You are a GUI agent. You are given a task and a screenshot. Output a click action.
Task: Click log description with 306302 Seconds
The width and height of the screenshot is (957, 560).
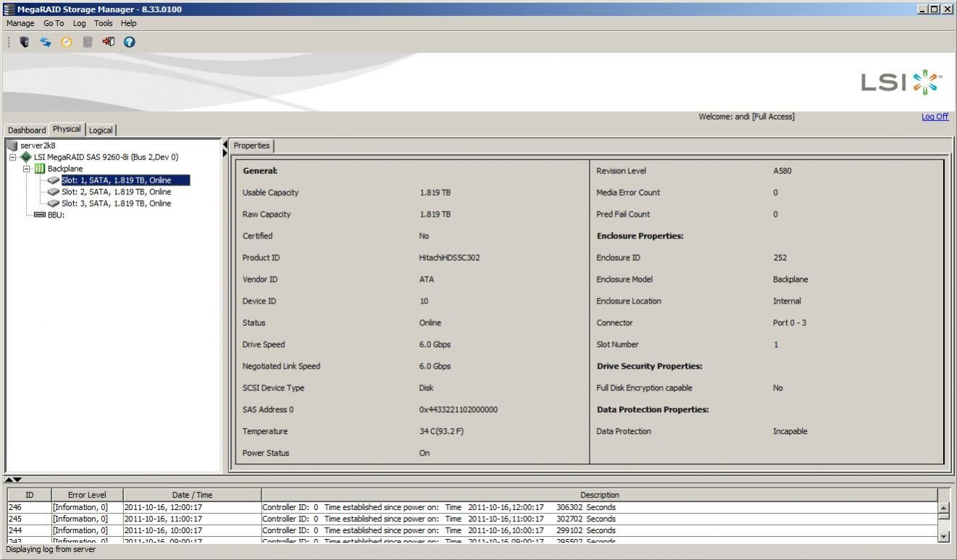(439, 507)
